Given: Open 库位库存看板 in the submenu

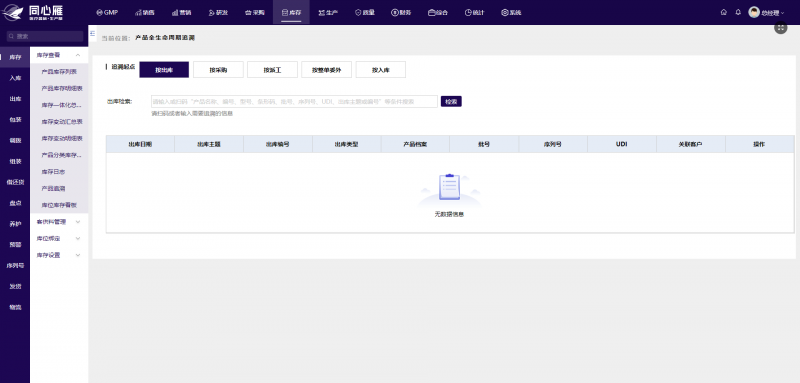Looking at the screenshot, I should (x=59, y=205).
